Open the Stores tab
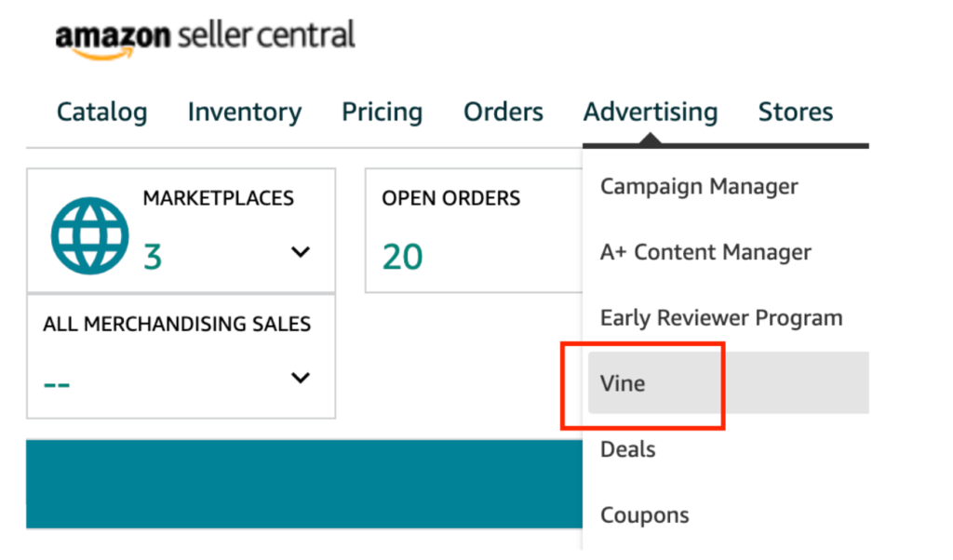 pos(796,112)
